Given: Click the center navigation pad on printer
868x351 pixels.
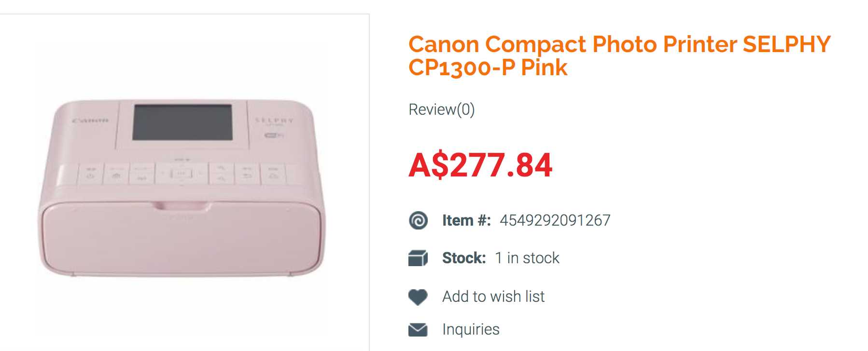Looking at the screenshot, I should coord(182,174).
